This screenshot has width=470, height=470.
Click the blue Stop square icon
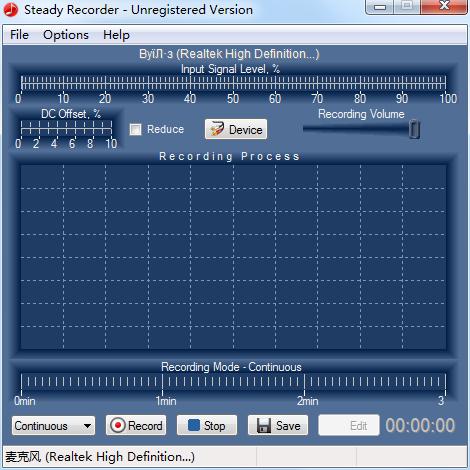tap(194, 425)
